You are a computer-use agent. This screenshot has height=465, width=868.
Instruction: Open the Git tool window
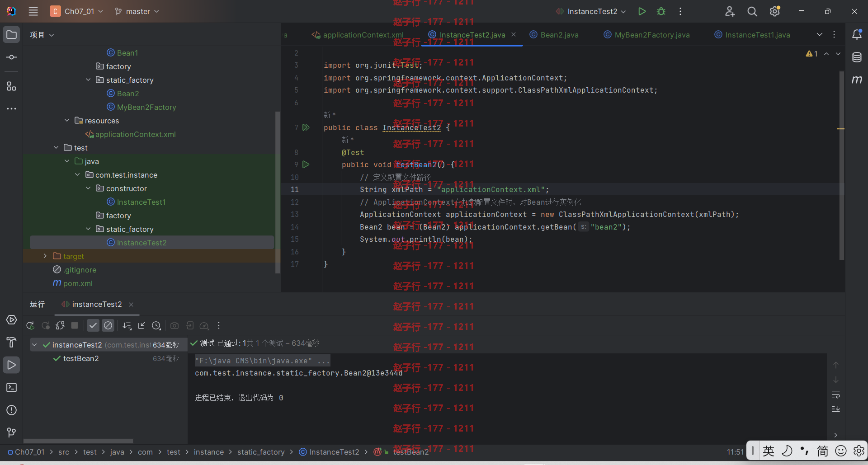(11, 433)
